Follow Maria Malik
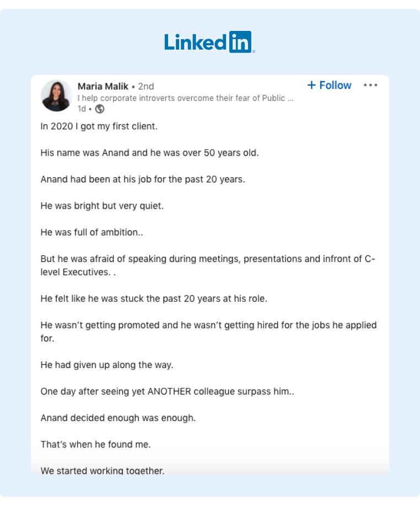 coord(329,85)
